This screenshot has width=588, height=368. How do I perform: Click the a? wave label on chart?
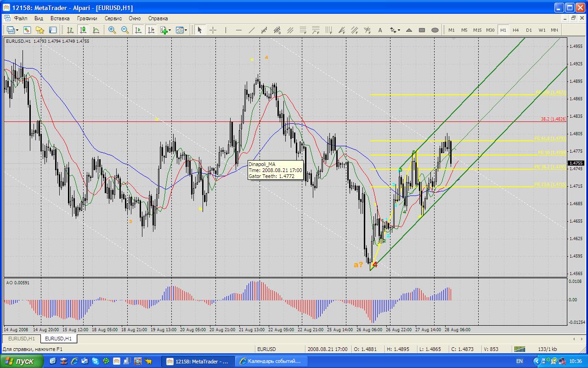358,264
